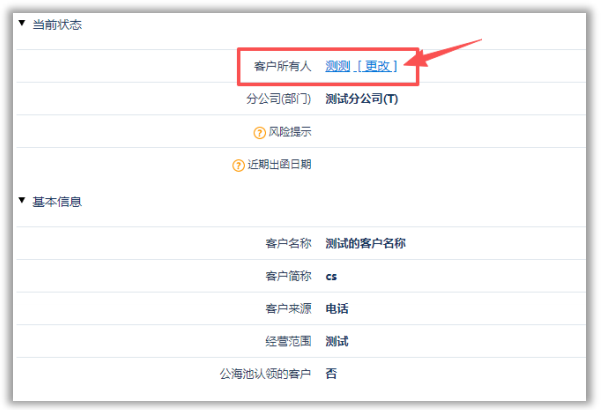Select the 否 value for 公海池认领的客户

click(x=331, y=374)
